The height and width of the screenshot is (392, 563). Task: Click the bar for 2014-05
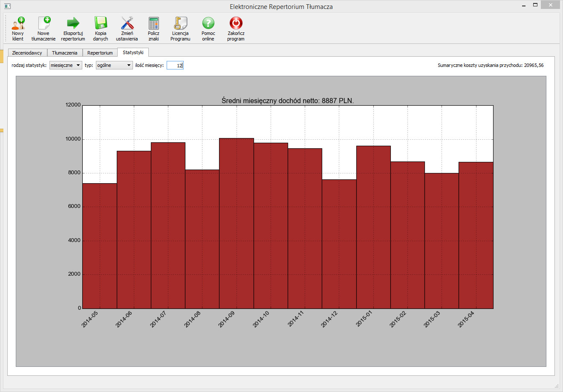100,246
